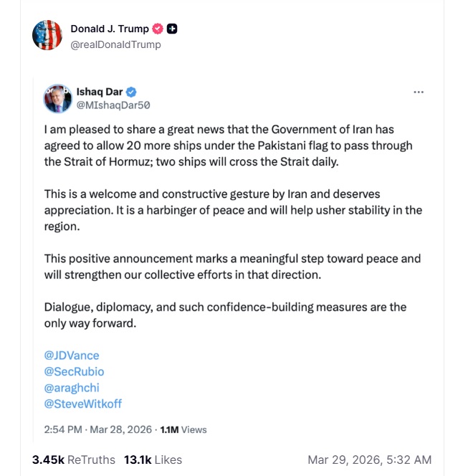Open the three-dot more options menu
Viewport: 463px width, 476px height.
click(x=419, y=92)
